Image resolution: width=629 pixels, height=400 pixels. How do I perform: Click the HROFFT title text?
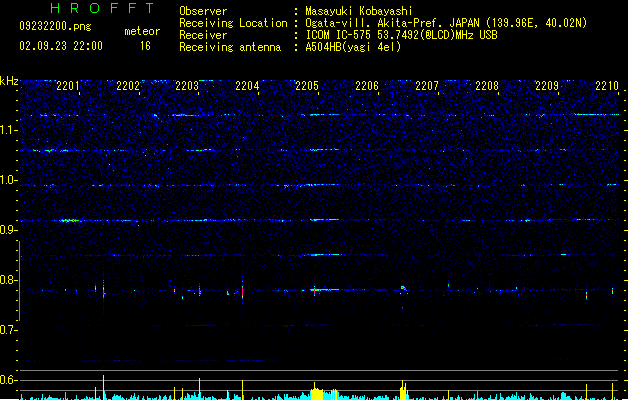click(103, 8)
